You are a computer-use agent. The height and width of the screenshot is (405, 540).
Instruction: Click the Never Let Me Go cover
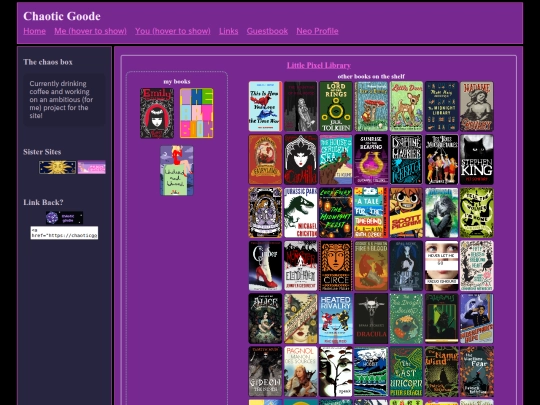point(442,266)
